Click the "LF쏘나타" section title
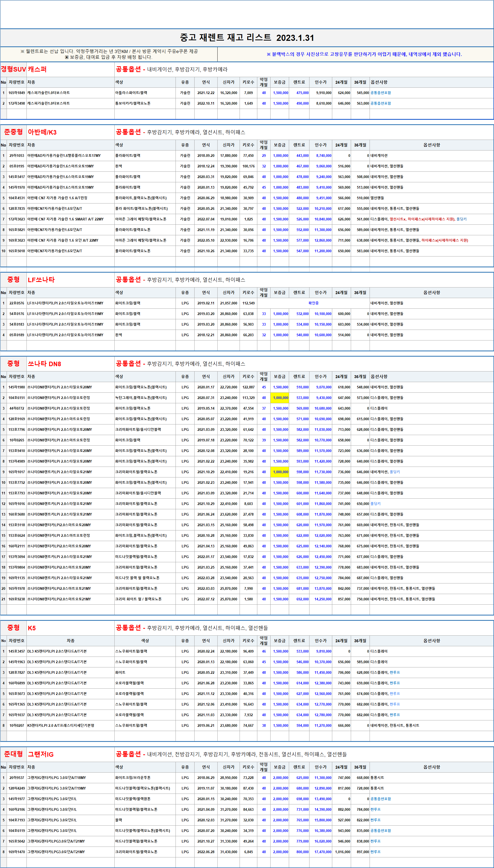This screenshot has width=494, height=868. tap(41, 280)
